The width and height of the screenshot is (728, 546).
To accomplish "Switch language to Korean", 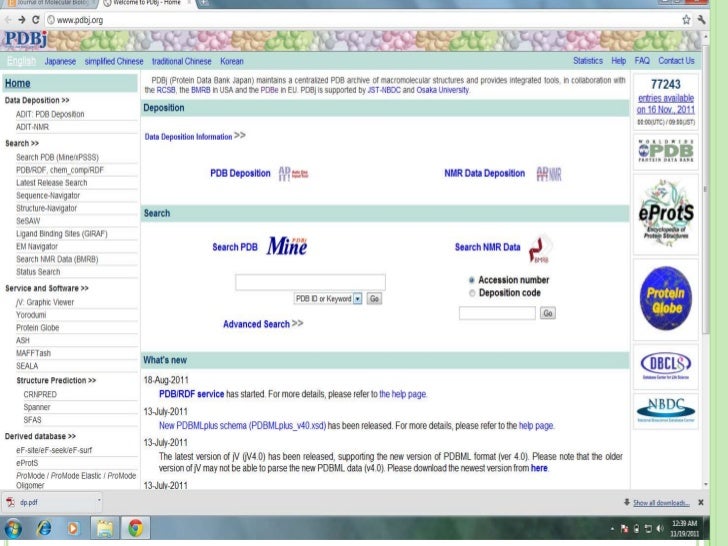I will (x=232, y=61).
